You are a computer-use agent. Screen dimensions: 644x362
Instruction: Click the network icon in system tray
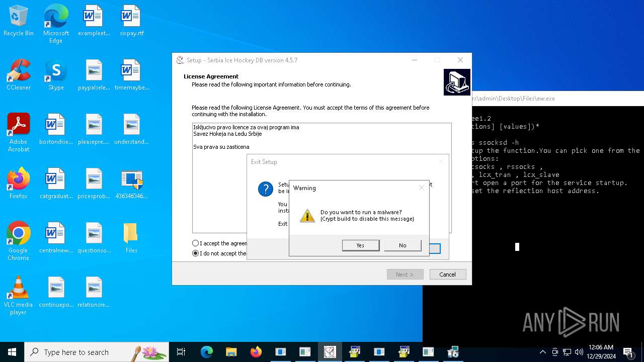[x=567, y=352]
